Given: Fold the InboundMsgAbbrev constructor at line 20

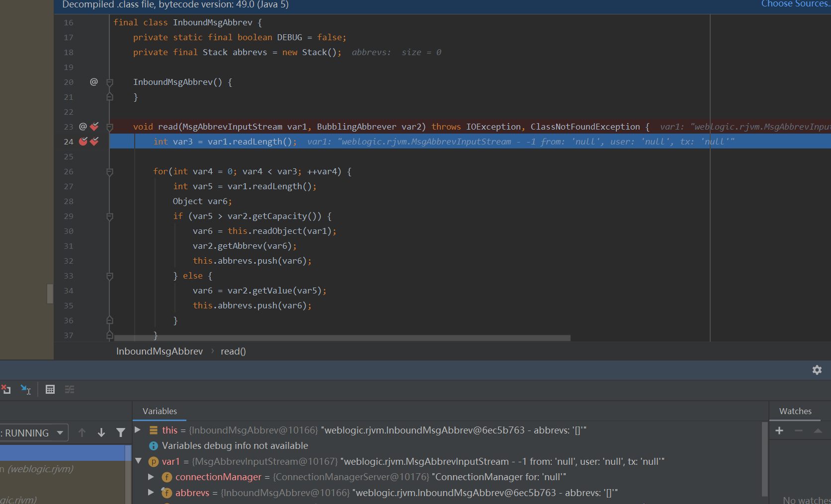Looking at the screenshot, I should point(110,82).
